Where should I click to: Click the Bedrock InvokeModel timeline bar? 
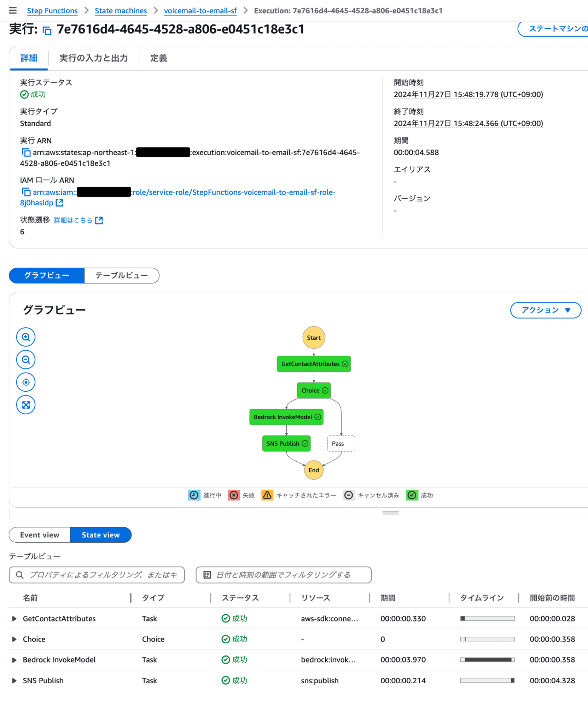tap(487, 660)
